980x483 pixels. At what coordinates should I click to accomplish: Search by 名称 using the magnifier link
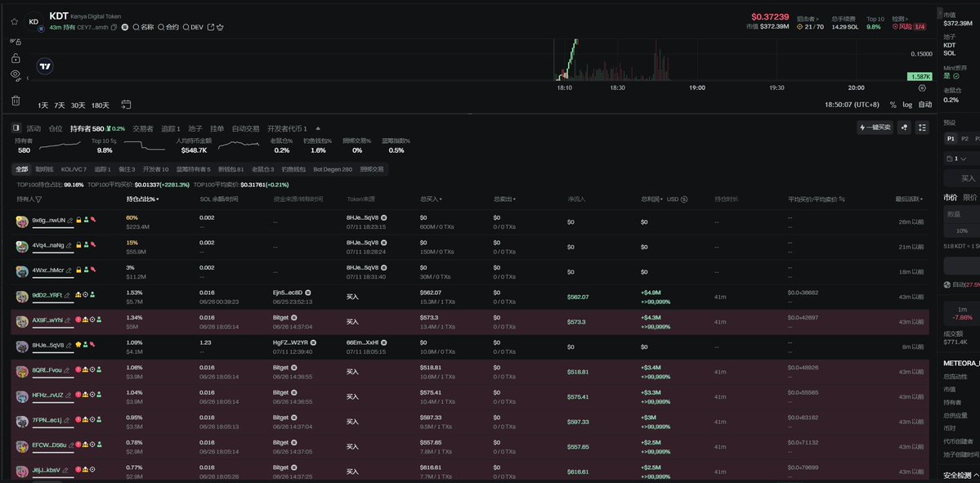[143, 28]
